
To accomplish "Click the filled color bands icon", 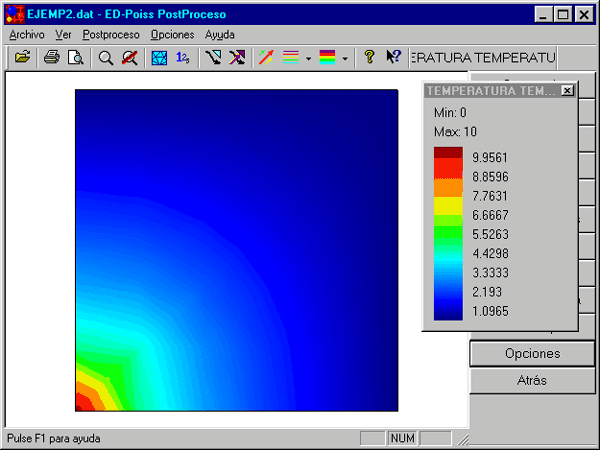I will 327,57.
